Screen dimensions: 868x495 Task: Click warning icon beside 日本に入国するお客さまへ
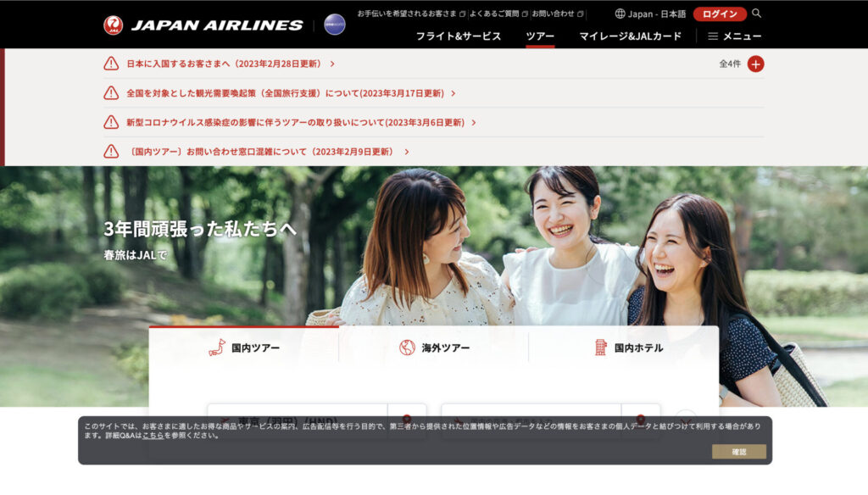(111, 64)
